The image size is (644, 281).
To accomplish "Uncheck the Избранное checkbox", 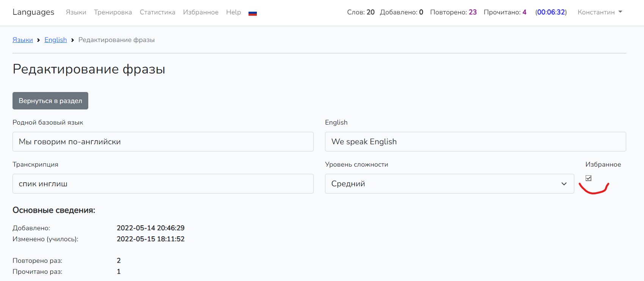I will [x=588, y=178].
